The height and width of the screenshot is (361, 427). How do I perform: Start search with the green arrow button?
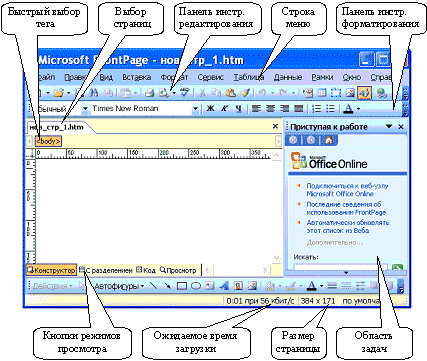(397, 268)
